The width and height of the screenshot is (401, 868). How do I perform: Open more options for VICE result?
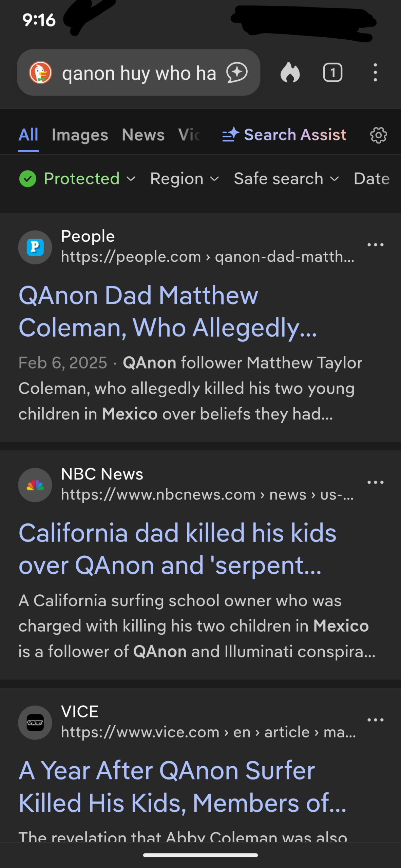[375, 720]
